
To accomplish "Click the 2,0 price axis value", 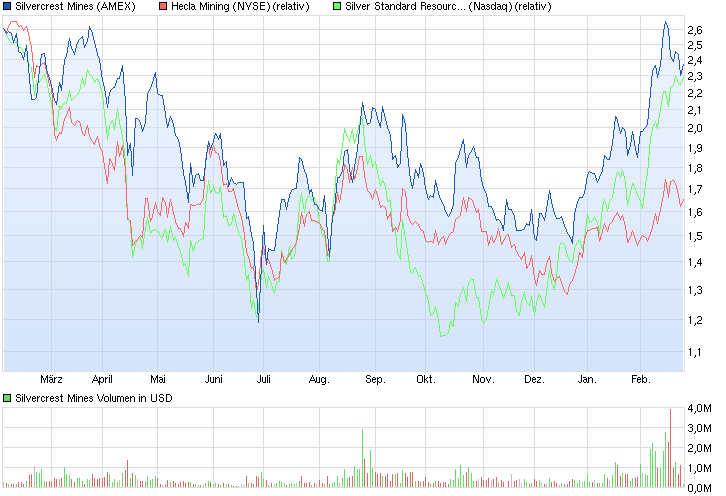I will click(695, 128).
